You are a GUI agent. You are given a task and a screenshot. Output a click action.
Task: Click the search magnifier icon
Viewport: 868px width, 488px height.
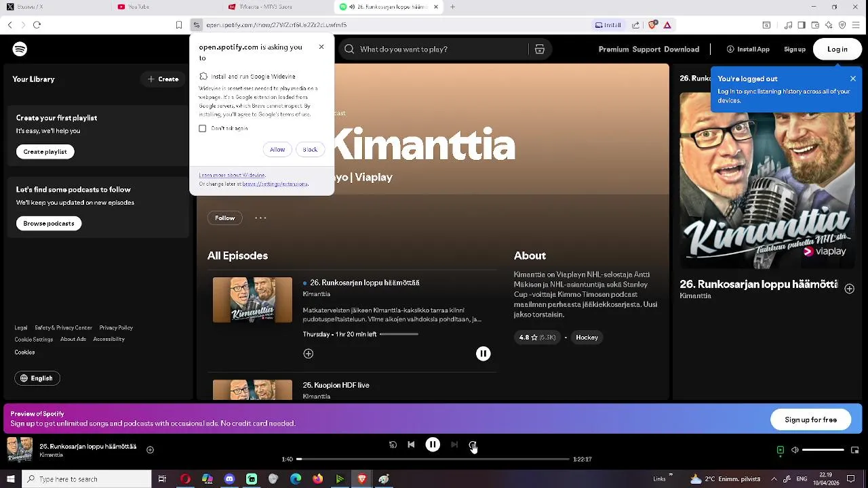pyautogui.click(x=349, y=49)
